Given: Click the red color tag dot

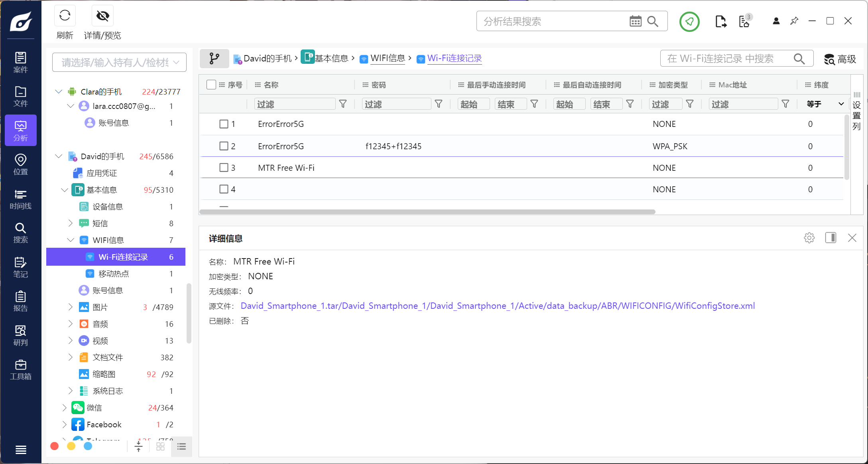Looking at the screenshot, I should pyautogui.click(x=55, y=446).
